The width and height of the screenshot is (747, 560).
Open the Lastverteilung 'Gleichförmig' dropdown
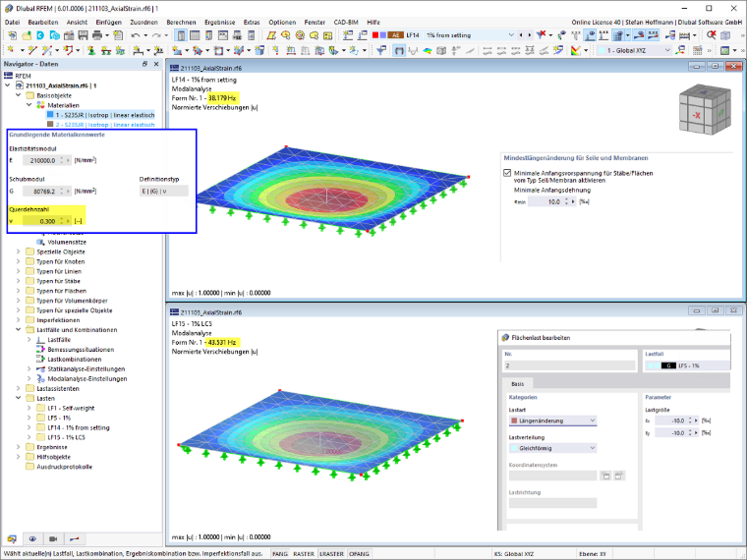pyautogui.click(x=552, y=448)
